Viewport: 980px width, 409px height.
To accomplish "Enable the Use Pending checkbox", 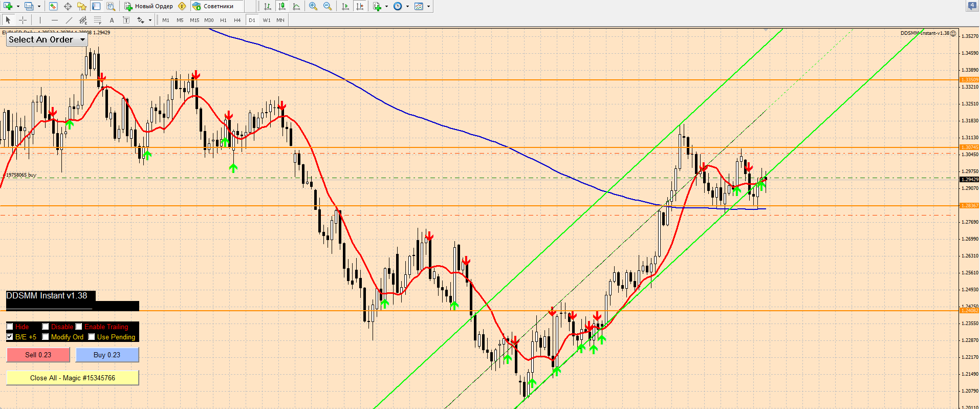I will tap(92, 337).
